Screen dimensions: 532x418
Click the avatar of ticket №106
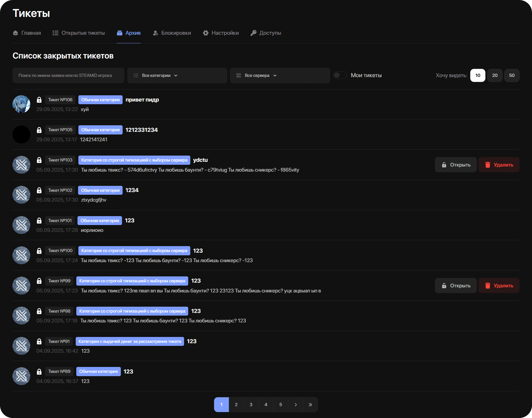pyautogui.click(x=21, y=104)
